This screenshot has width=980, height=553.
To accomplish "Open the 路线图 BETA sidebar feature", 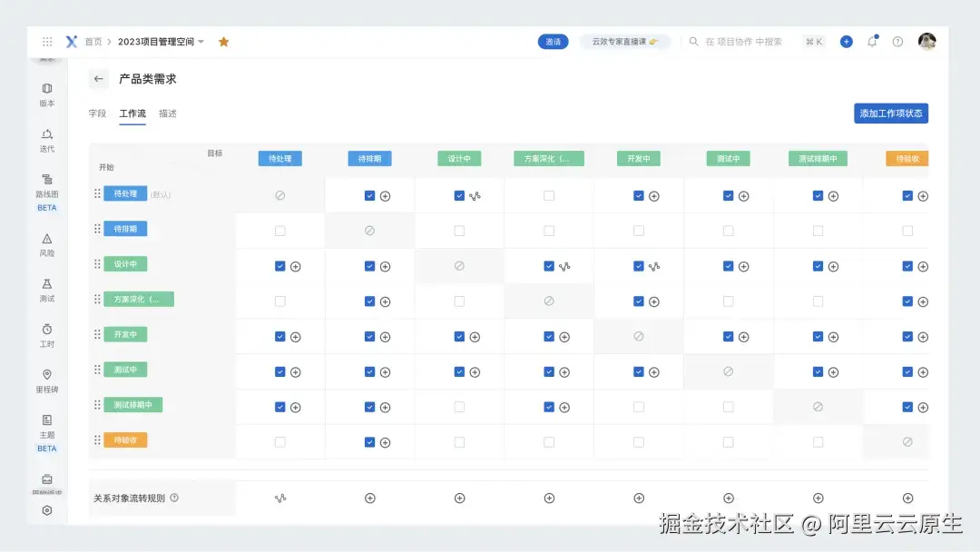I will point(46,188).
